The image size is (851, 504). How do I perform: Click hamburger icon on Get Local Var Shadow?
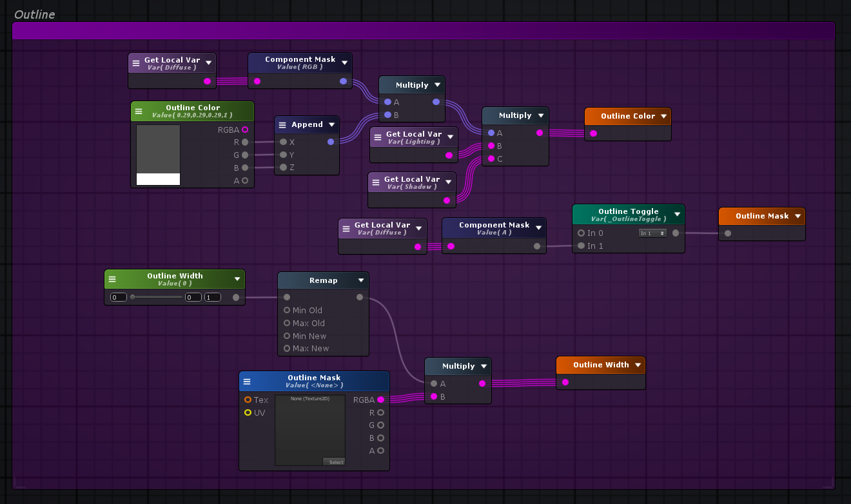[x=376, y=183]
